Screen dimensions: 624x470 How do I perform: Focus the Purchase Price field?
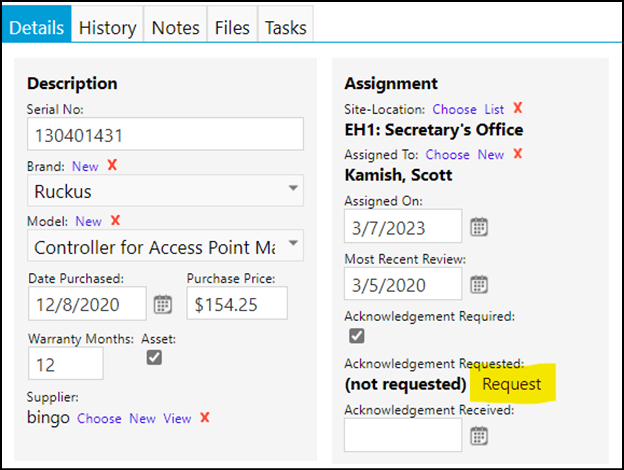(237, 304)
